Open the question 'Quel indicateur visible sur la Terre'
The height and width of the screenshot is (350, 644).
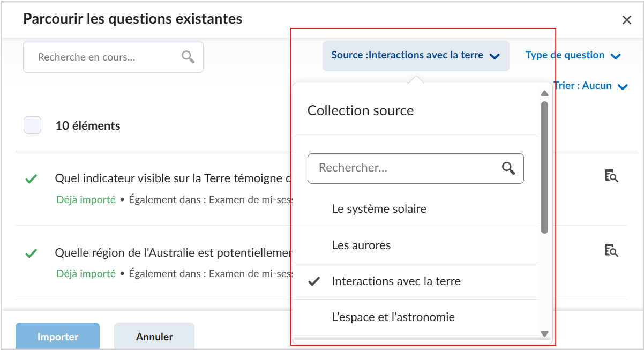(173, 178)
